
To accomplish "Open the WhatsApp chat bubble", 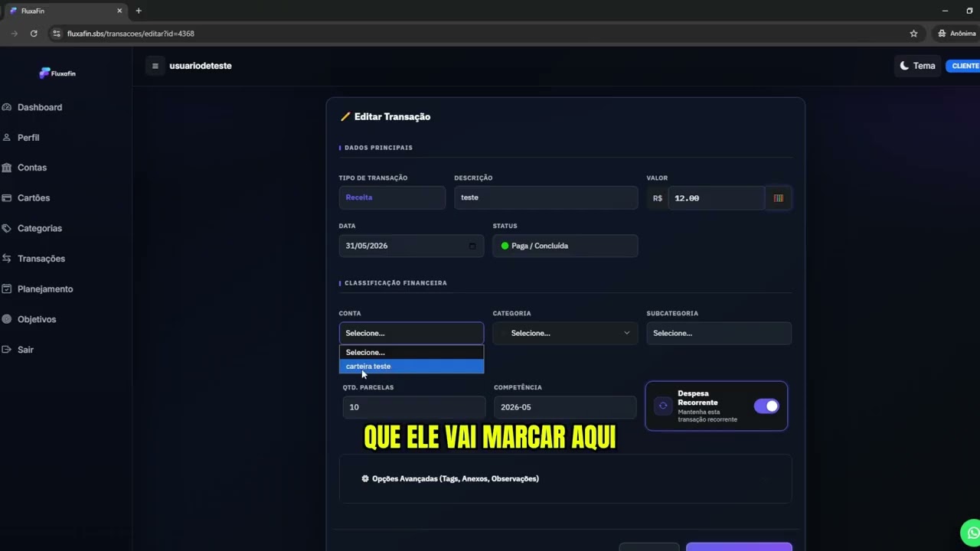I will 971,533.
